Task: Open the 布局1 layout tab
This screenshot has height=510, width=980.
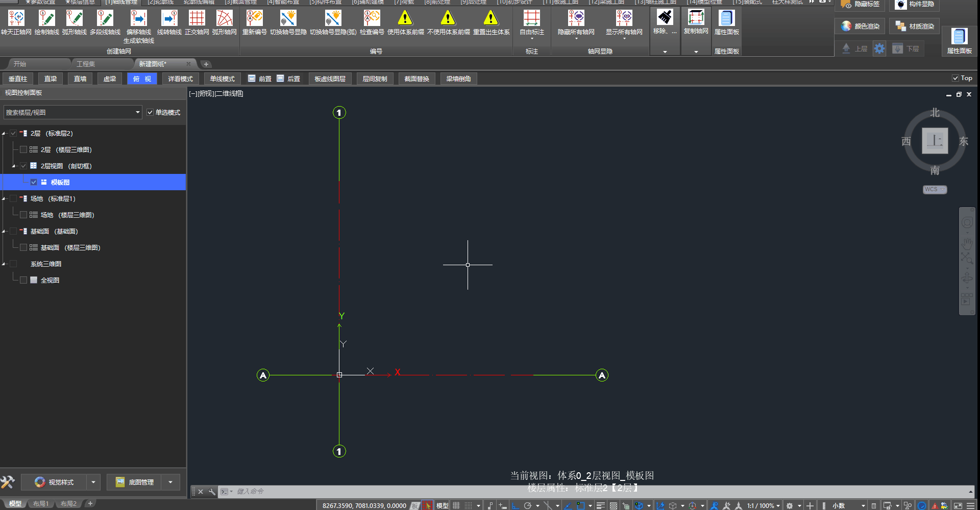Action: point(41,503)
